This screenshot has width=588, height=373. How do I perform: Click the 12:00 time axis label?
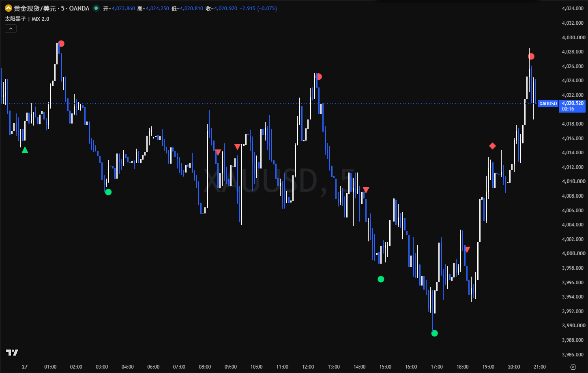[308, 367]
